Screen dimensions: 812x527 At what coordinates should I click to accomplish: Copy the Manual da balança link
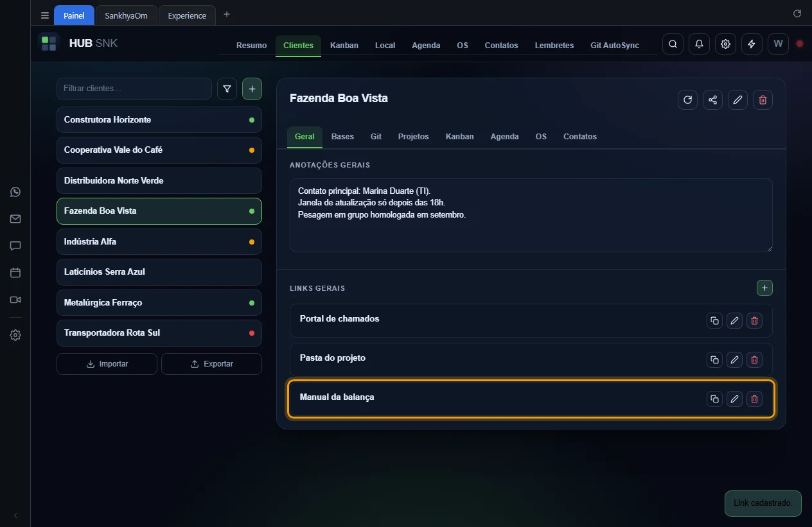point(714,399)
